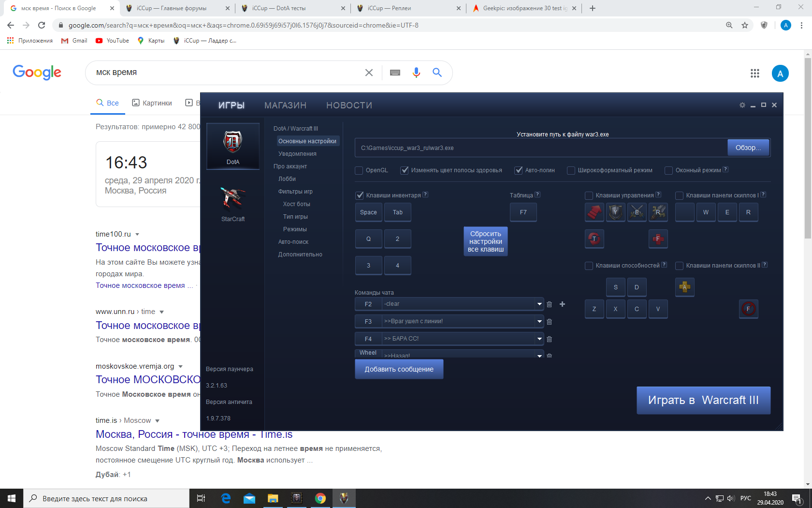Viewport: 812px width, 508px height.
Task: Enable the OpenGL checkbox
Action: pyautogui.click(x=359, y=170)
